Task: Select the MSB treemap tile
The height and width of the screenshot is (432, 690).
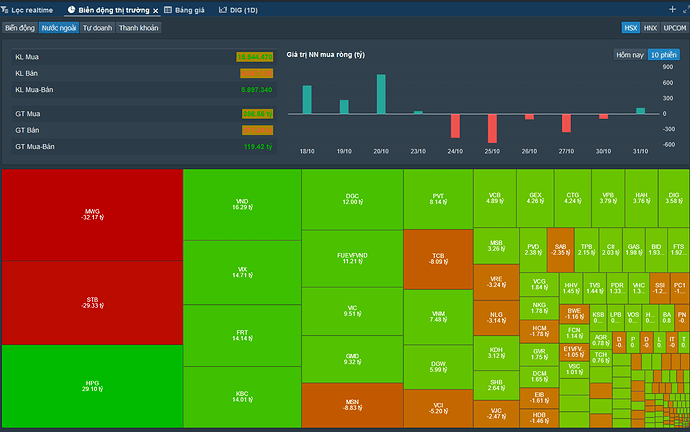Action: pyautogui.click(x=496, y=246)
